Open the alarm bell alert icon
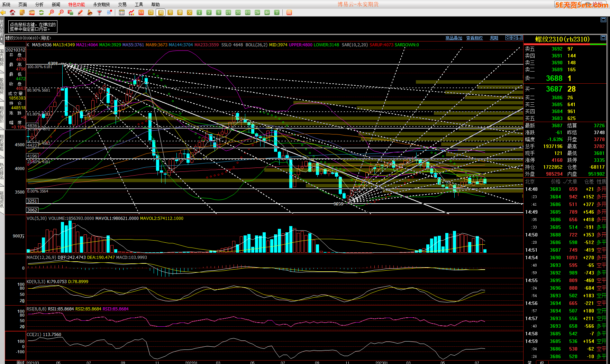Screen dimensions: 610x364 [90, 12]
